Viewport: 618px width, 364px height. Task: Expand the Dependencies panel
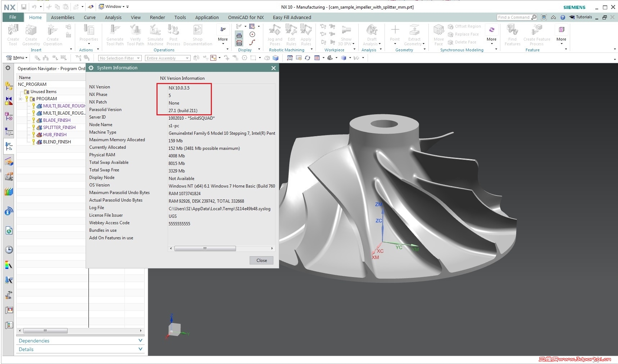(80, 341)
